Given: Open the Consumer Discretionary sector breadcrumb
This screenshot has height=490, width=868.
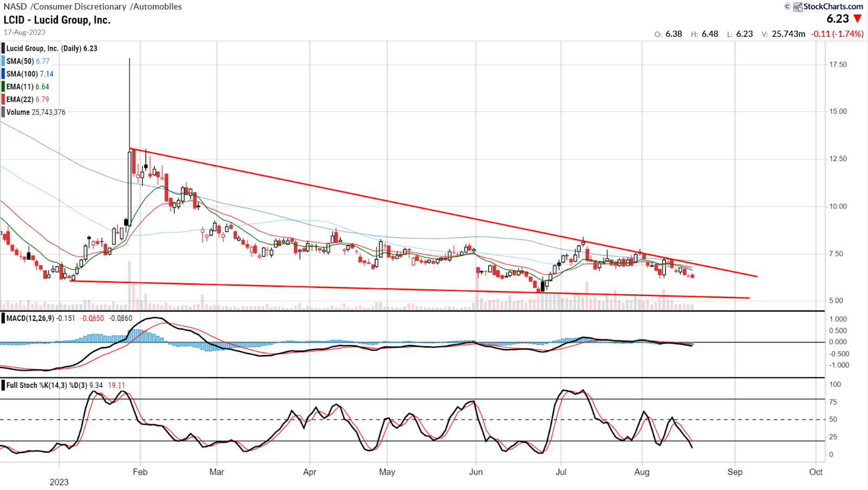Looking at the screenshot, I should pyautogui.click(x=79, y=7).
